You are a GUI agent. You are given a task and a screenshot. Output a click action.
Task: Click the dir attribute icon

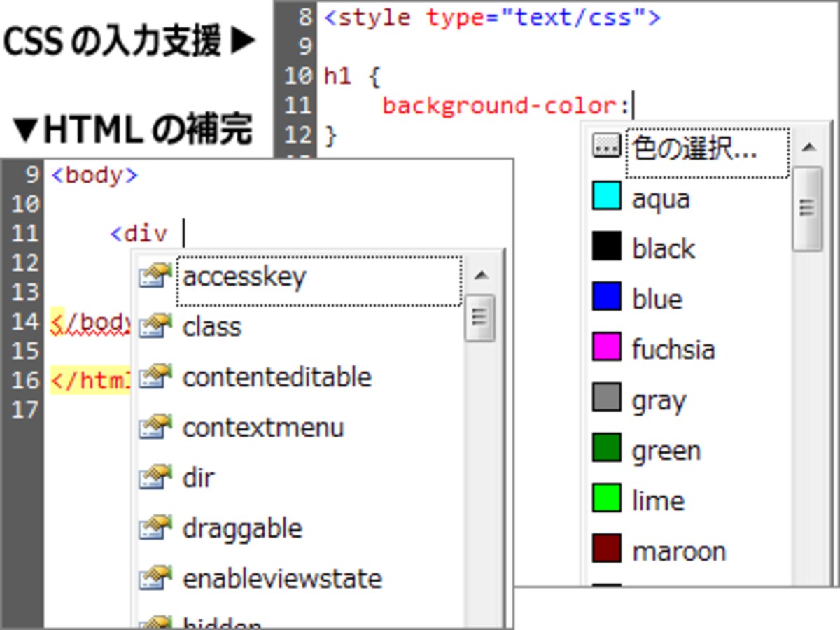click(x=155, y=478)
